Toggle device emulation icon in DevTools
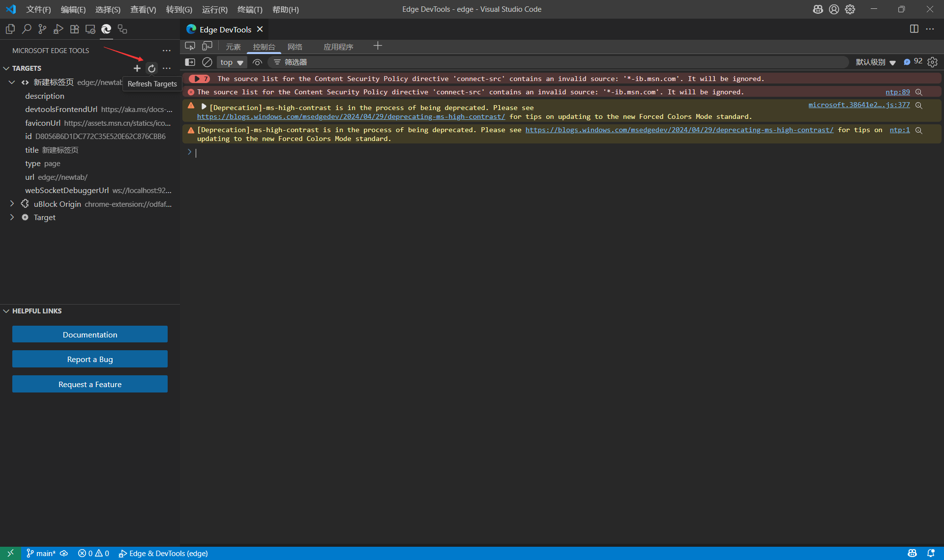Viewport: 944px width, 560px height. (207, 46)
